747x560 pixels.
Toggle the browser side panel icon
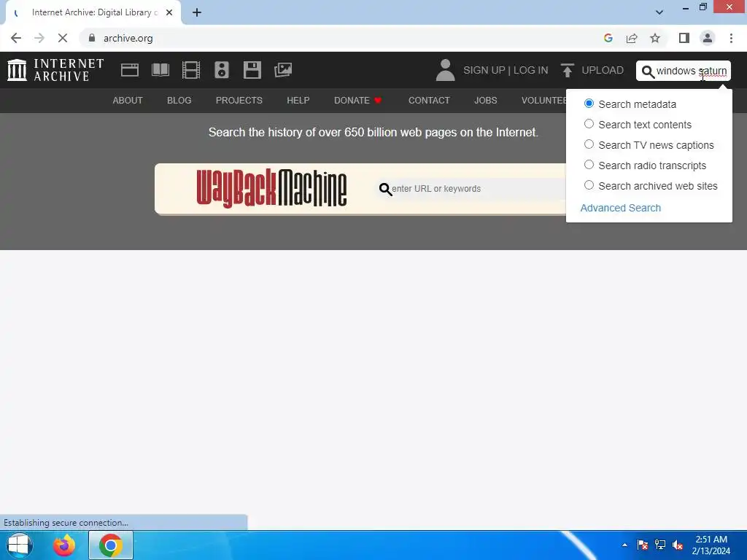click(x=684, y=38)
